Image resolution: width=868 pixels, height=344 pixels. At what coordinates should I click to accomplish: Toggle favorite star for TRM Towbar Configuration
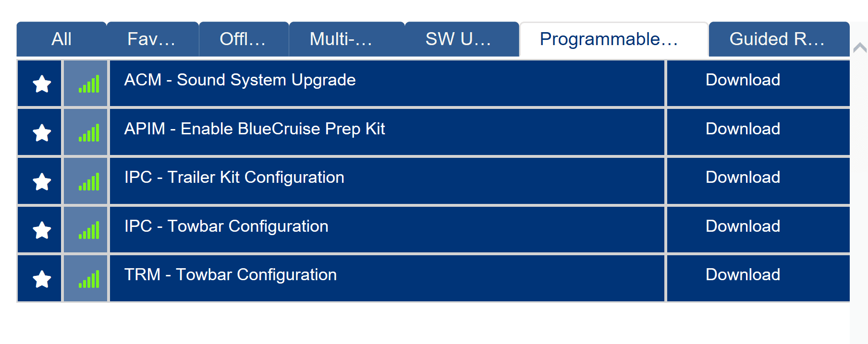point(42,279)
